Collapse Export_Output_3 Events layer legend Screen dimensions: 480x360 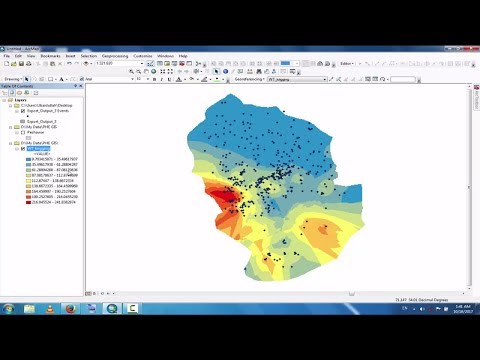point(17,111)
